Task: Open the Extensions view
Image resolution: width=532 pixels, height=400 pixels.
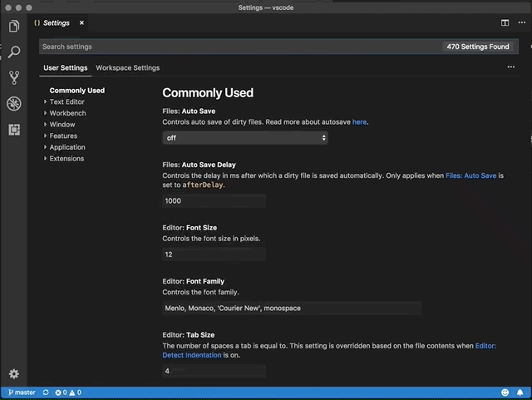Action: point(13,130)
